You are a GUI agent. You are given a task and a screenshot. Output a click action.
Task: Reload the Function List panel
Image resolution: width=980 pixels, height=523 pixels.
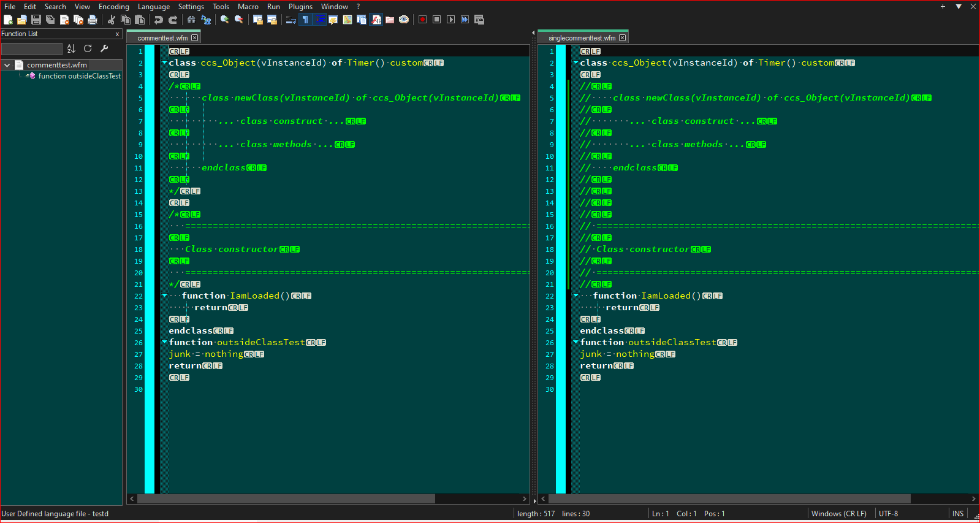coord(88,48)
